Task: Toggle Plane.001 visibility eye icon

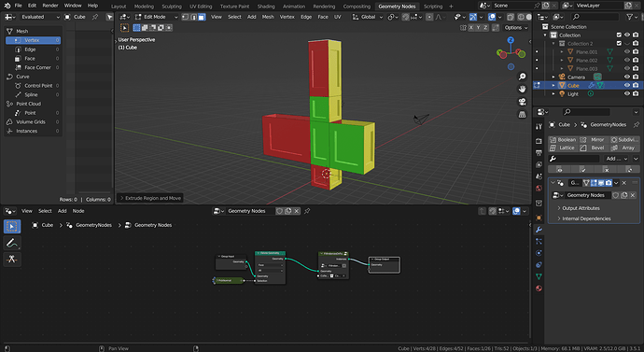Action: 627,51
